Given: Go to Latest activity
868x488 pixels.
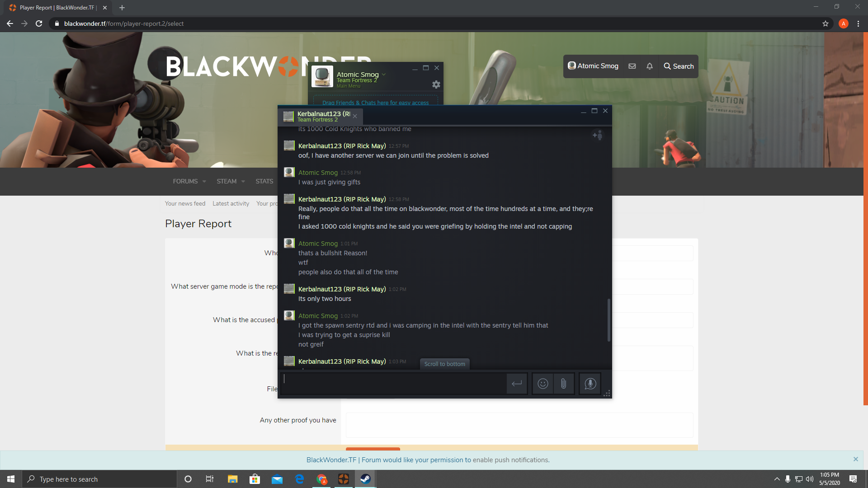Looking at the screenshot, I should click(x=231, y=203).
